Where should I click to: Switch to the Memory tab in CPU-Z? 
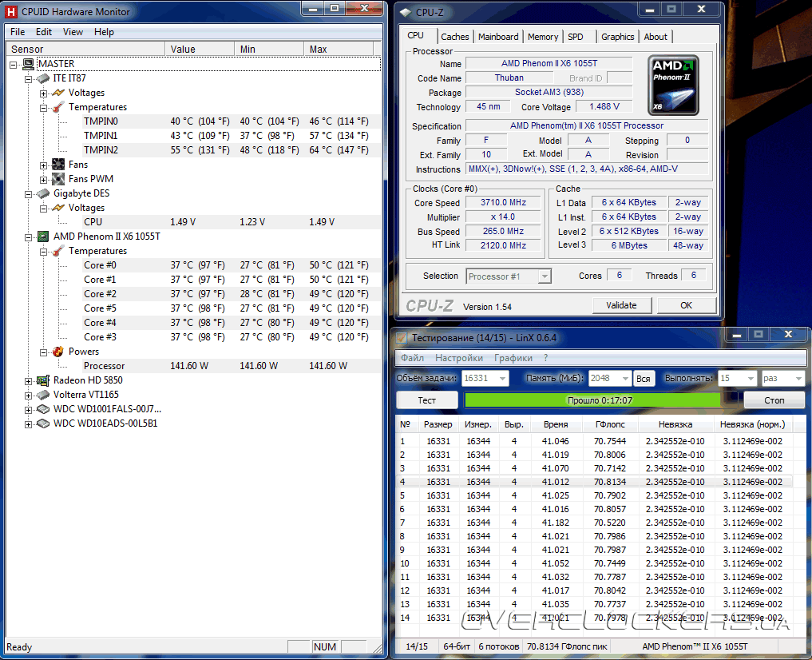click(x=543, y=37)
